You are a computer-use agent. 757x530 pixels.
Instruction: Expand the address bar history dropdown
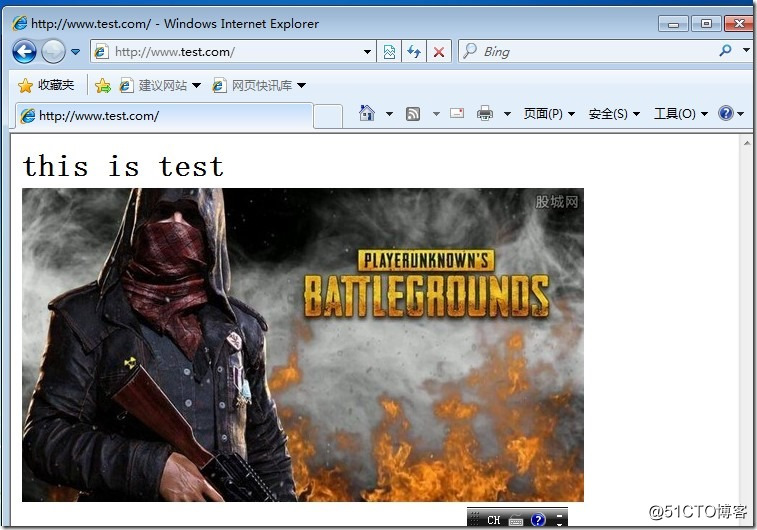pos(367,52)
